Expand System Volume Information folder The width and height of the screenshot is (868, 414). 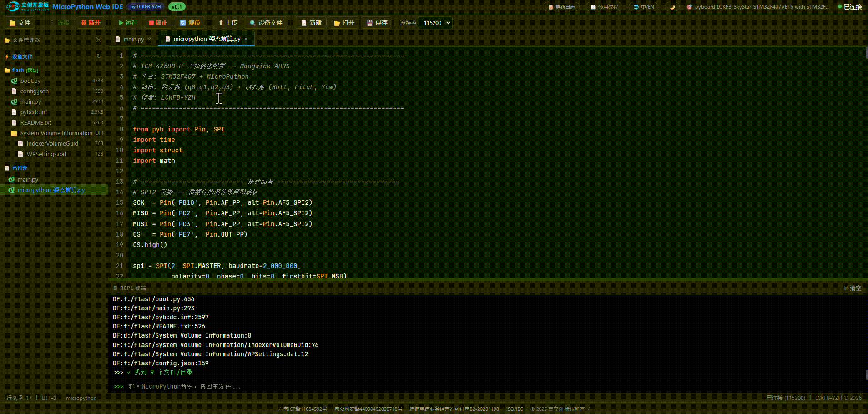[x=56, y=133]
